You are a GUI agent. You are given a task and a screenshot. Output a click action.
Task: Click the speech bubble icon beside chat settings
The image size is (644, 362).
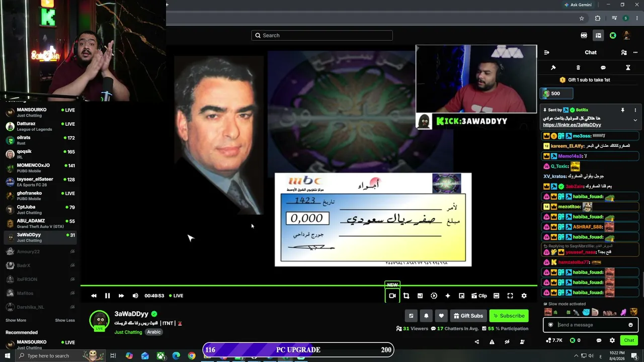click(599, 340)
